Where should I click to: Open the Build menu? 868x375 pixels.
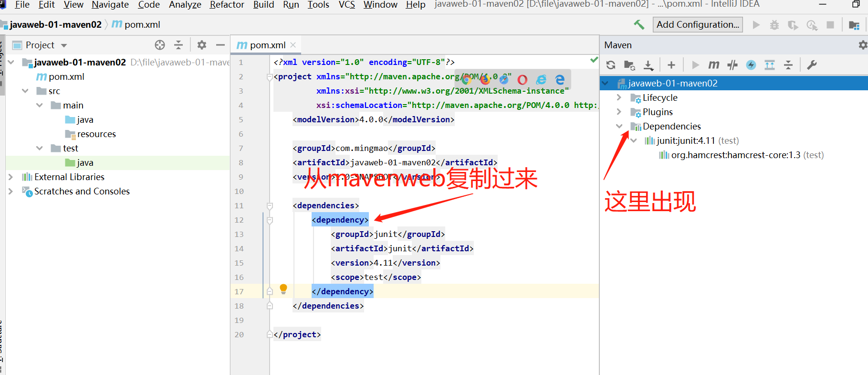coord(263,5)
